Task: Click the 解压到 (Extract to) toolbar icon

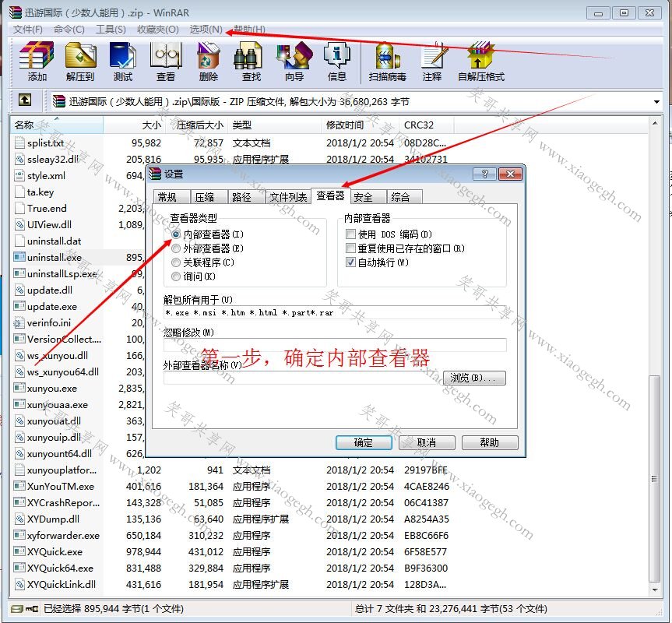Action: tap(80, 55)
